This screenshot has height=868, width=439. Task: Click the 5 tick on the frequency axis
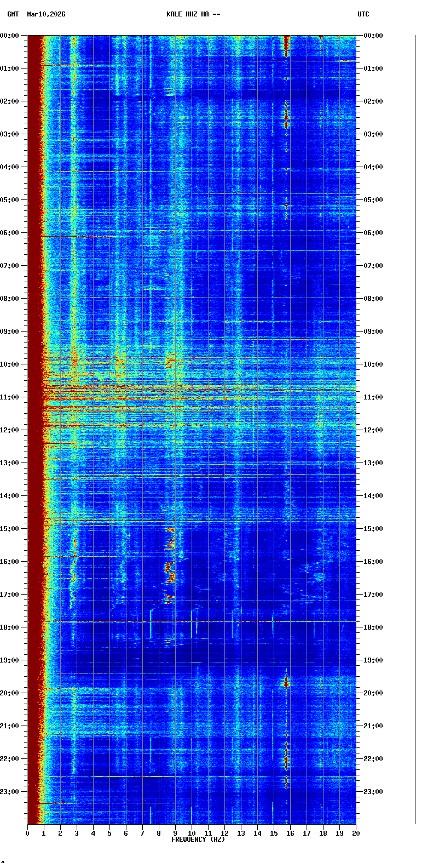109,833
